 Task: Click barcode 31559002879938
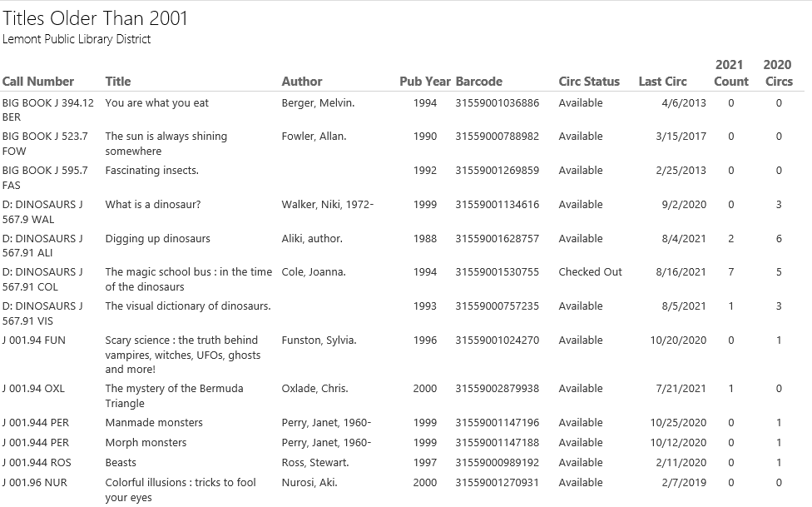tap(498, 389)
